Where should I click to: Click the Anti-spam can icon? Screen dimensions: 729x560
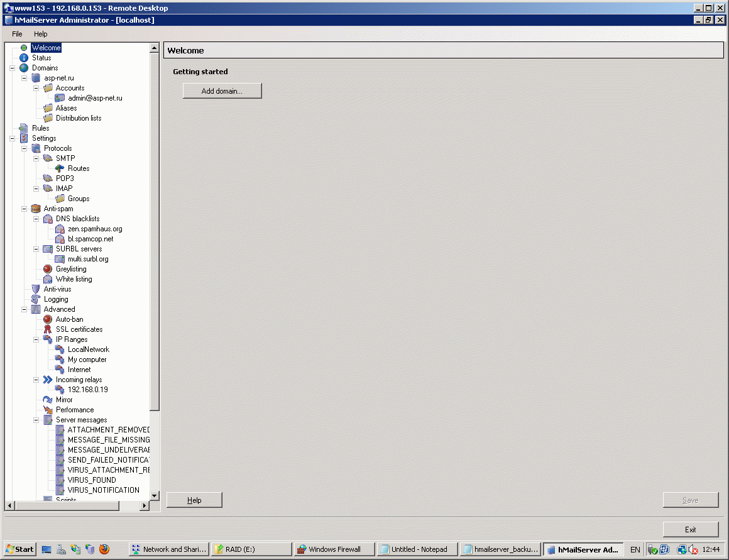(36, 209)
